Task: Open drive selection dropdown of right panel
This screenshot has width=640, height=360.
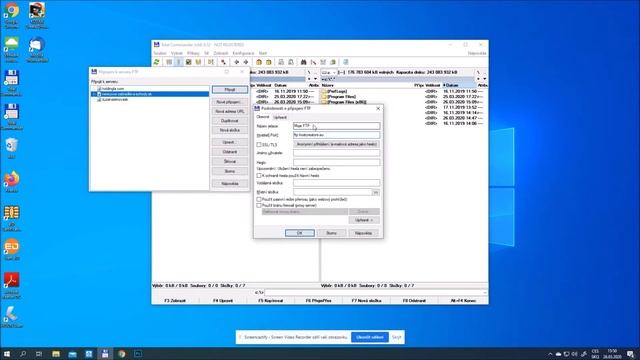Action: click(x=329, y=72)
